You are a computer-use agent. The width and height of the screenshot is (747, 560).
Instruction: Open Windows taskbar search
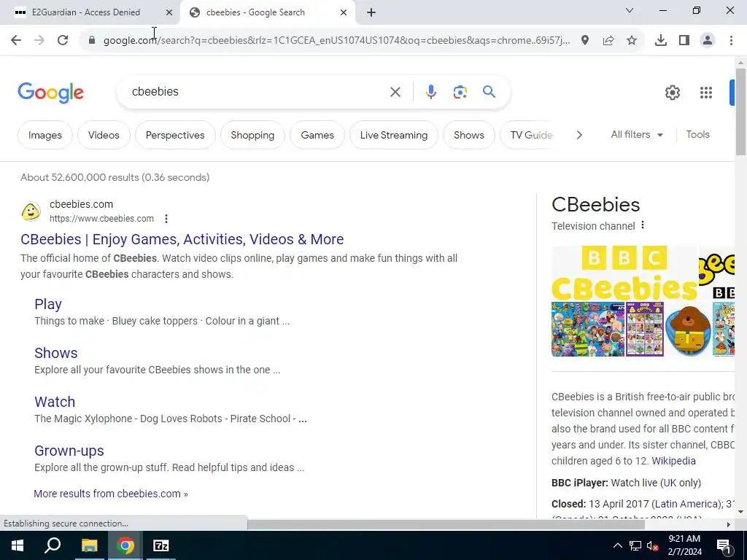click(53, 545)
